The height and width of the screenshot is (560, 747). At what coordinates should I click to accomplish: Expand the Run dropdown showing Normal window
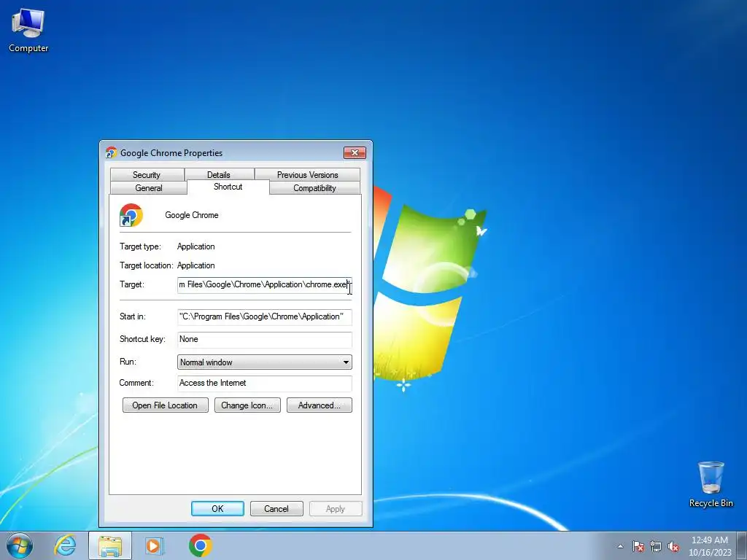tap(264, 362)
